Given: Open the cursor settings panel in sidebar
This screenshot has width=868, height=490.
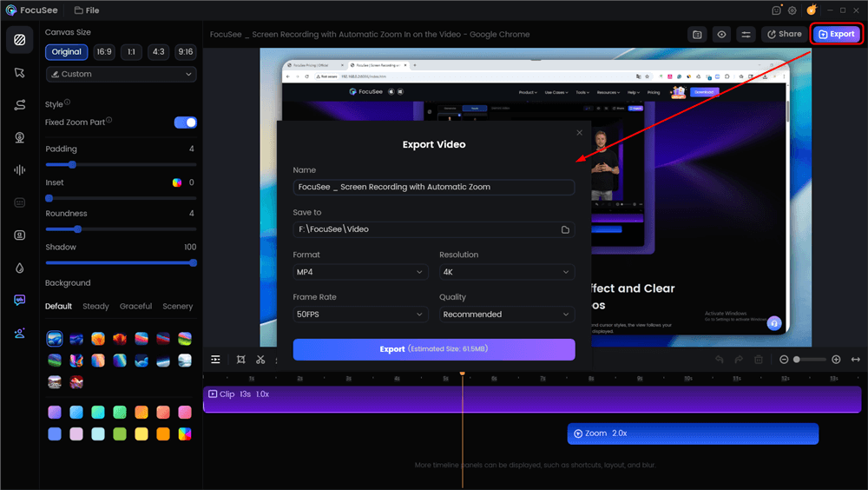Looking at the screenshot, I should click(19, 72).
